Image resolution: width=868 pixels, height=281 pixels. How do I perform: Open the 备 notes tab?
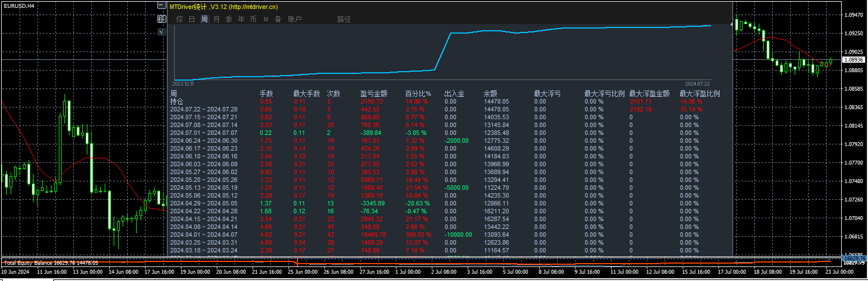(278, 19)
